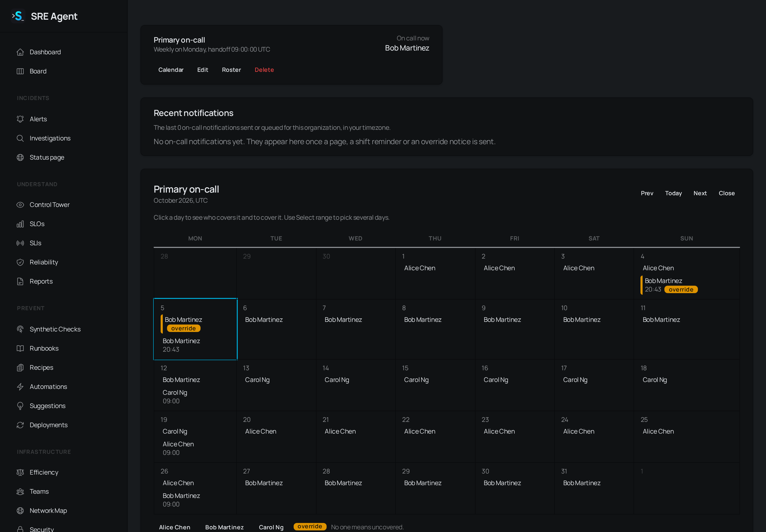Click the Recipes clipboard icon

20,368
